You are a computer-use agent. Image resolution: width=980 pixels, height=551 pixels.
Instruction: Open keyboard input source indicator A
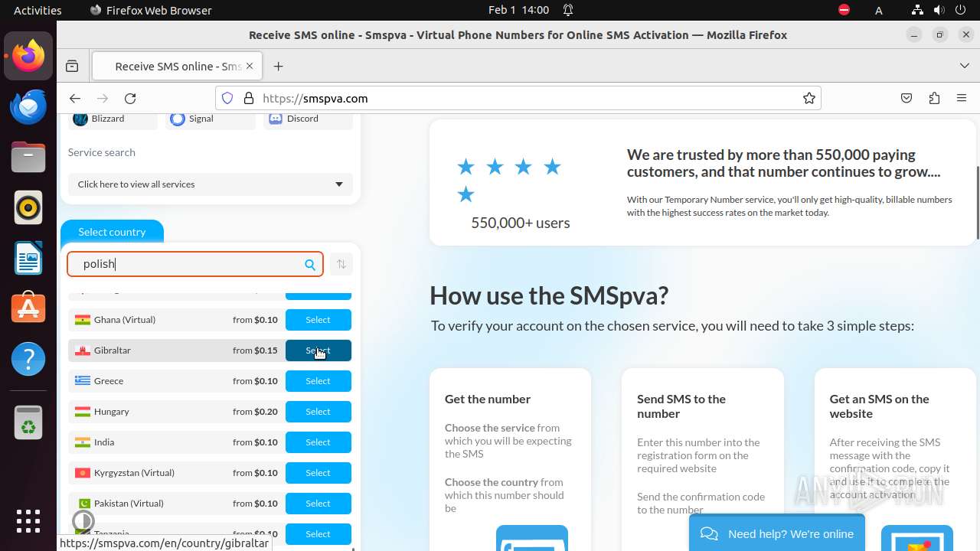879,10
